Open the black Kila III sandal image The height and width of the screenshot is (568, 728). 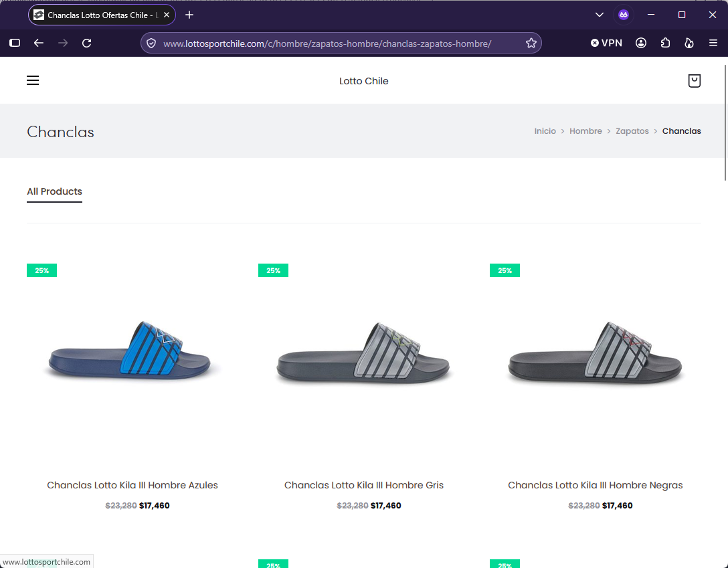(596, 352)
